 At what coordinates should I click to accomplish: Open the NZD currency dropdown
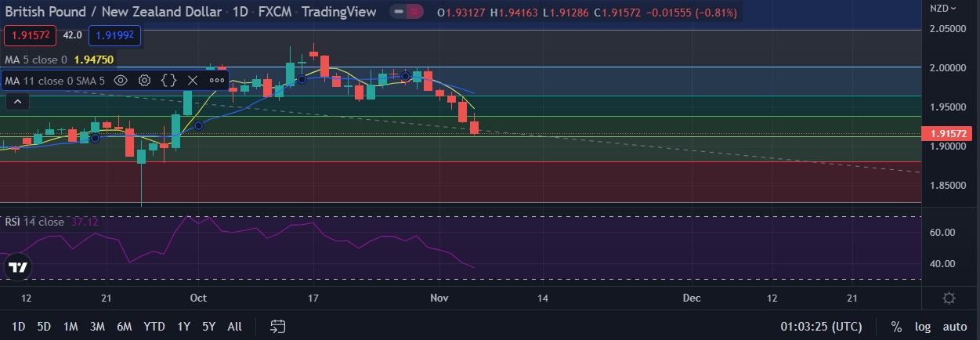[x=942, y=8]
